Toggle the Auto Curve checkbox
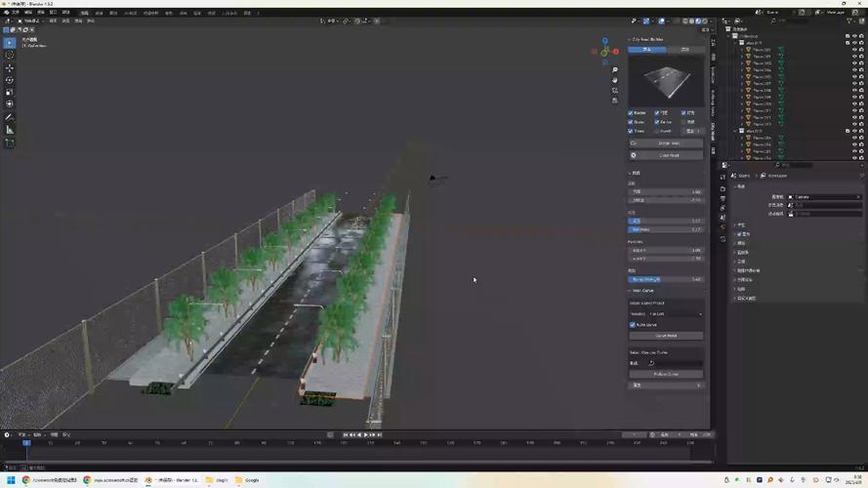868x488 pixels. pos(633,325)
